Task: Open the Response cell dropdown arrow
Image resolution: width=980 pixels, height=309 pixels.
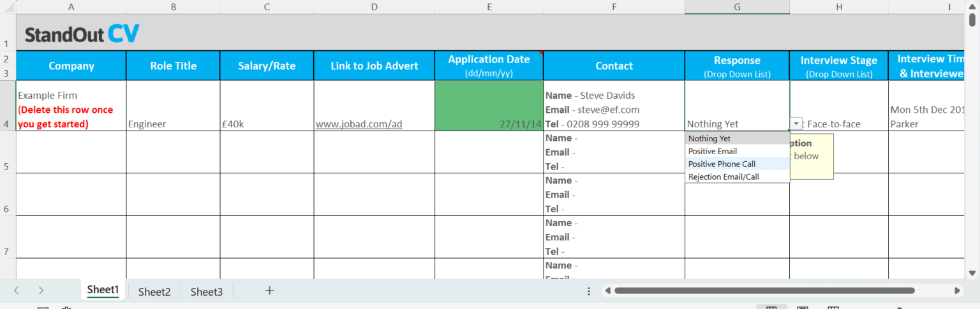Action: tap(796, 124)
